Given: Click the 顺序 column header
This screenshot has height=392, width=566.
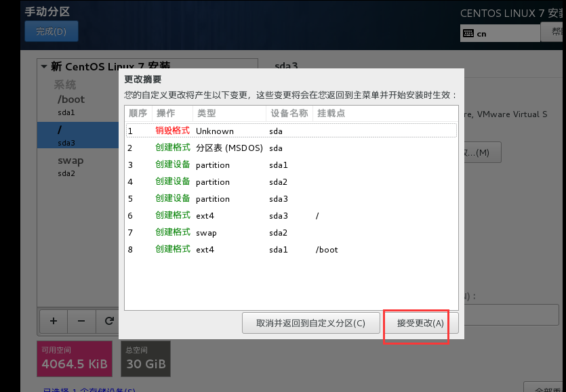Looking at the screenshot, I should pos(138,113).
